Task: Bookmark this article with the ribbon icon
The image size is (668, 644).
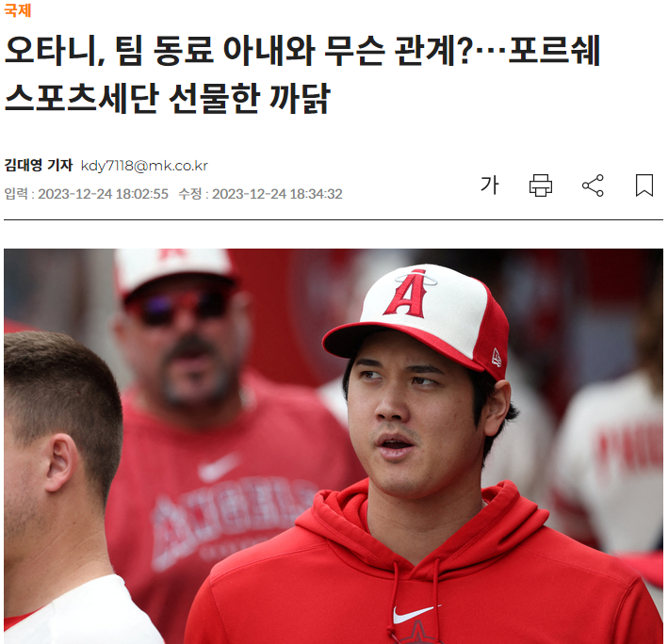Action: pos(644,185)
